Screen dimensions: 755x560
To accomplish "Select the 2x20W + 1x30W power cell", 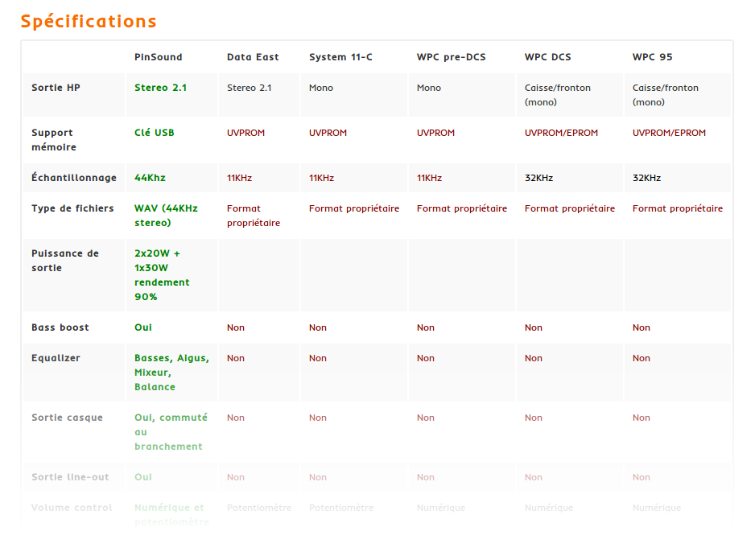I will coord(163,275).
